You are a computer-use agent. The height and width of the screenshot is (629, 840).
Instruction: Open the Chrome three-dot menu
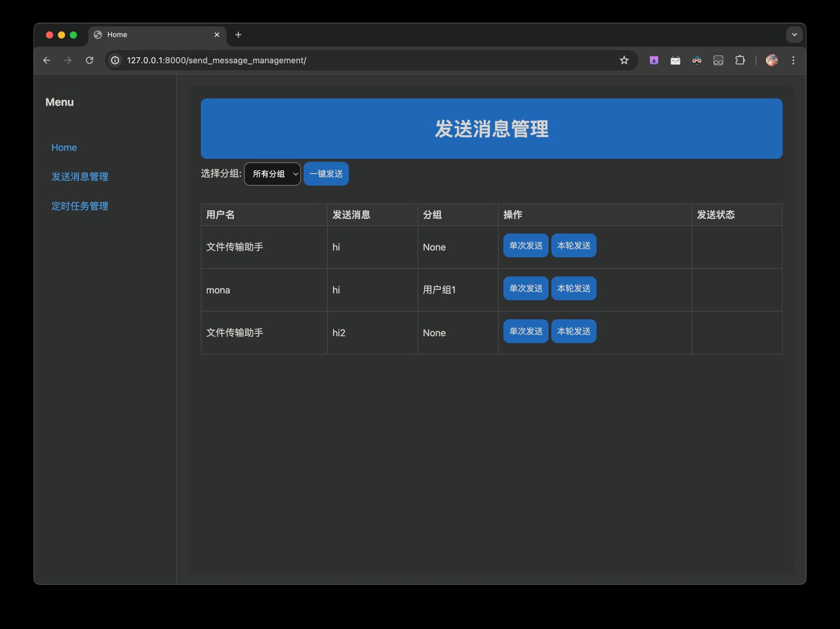[x=793, y=60]
